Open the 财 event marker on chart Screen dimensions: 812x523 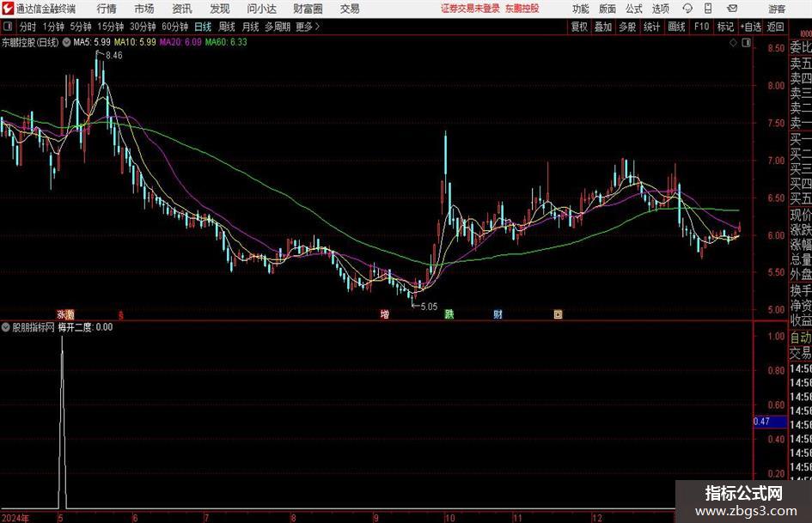498,314
